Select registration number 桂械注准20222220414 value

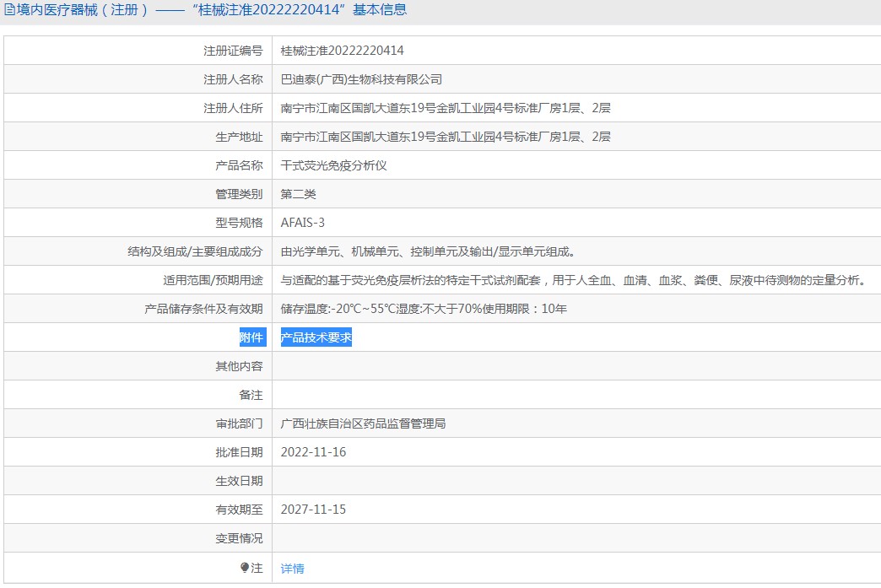tap(342, 51)
